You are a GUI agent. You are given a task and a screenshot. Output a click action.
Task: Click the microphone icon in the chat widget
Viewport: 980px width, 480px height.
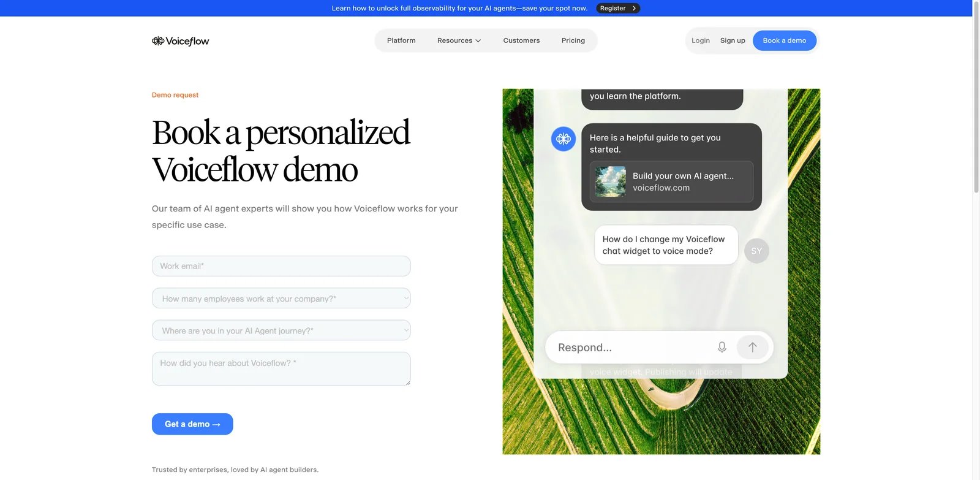click(722, 347)
